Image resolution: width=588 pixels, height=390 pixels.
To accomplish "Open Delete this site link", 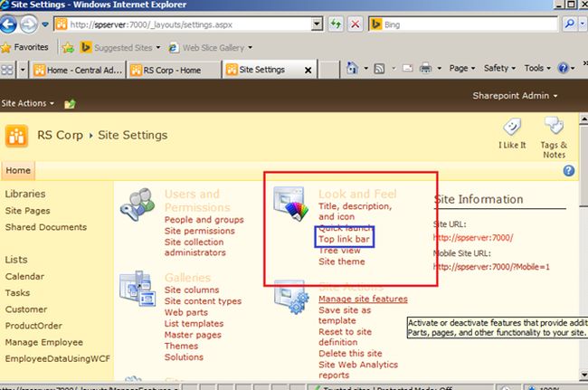I will [x=350, y=354].
